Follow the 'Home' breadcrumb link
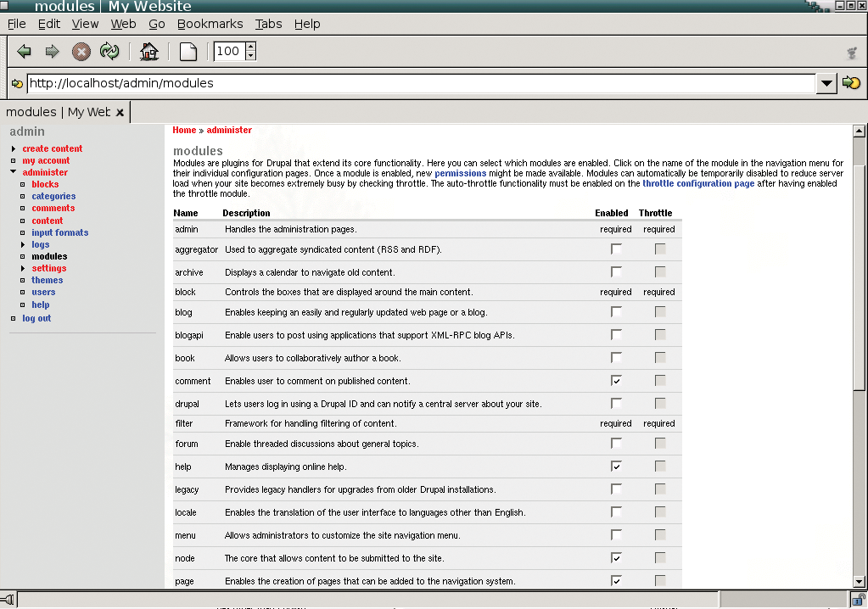Viewport: 868px width, 609px height. (x=184, y=130)
